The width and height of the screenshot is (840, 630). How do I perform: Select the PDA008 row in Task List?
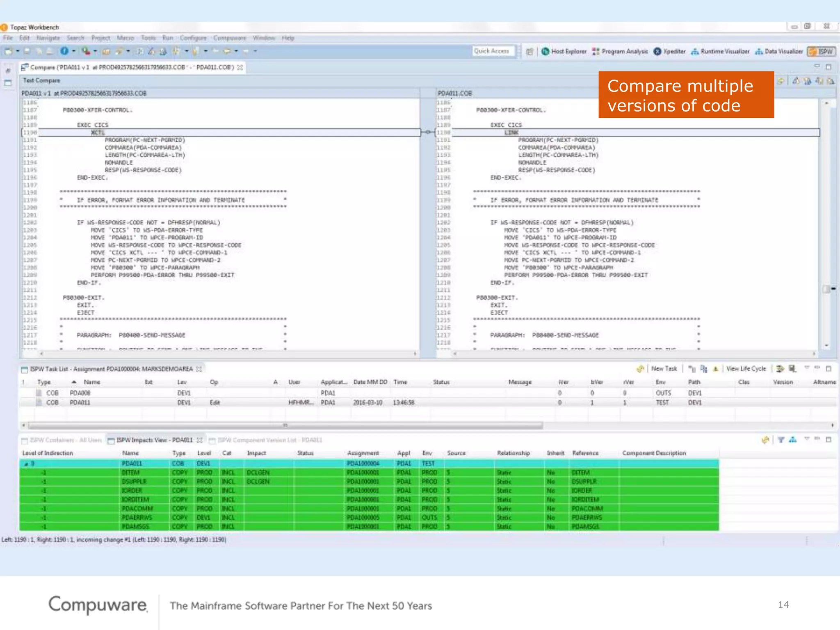point(428,393)
